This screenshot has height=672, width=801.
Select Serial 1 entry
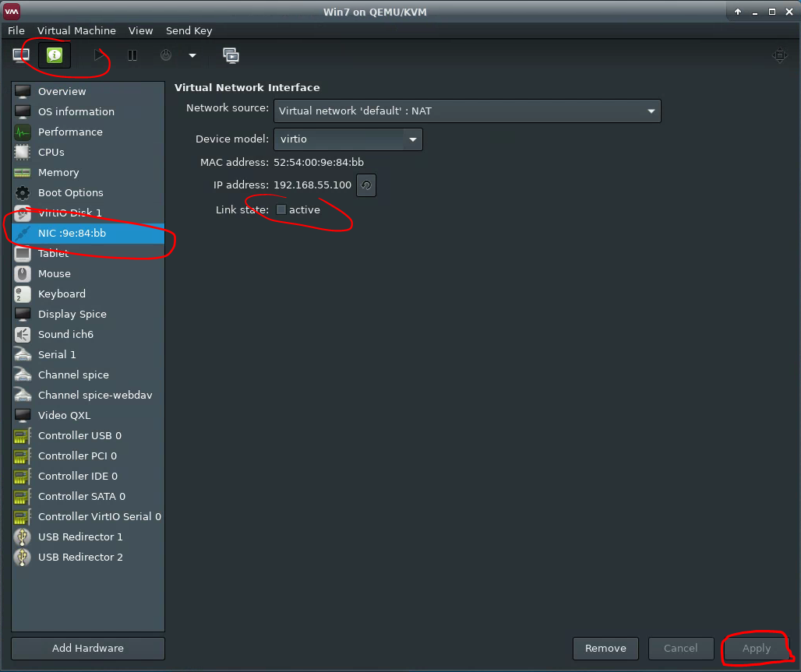point(88,355)
